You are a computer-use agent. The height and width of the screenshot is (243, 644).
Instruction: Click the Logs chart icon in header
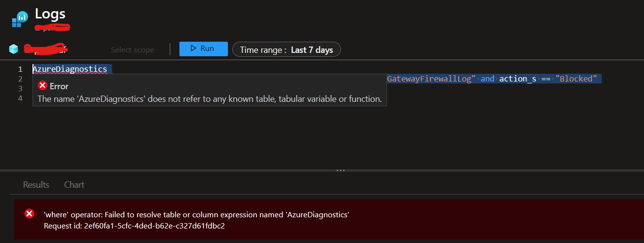pyautogui.click(x=19, y=19)
